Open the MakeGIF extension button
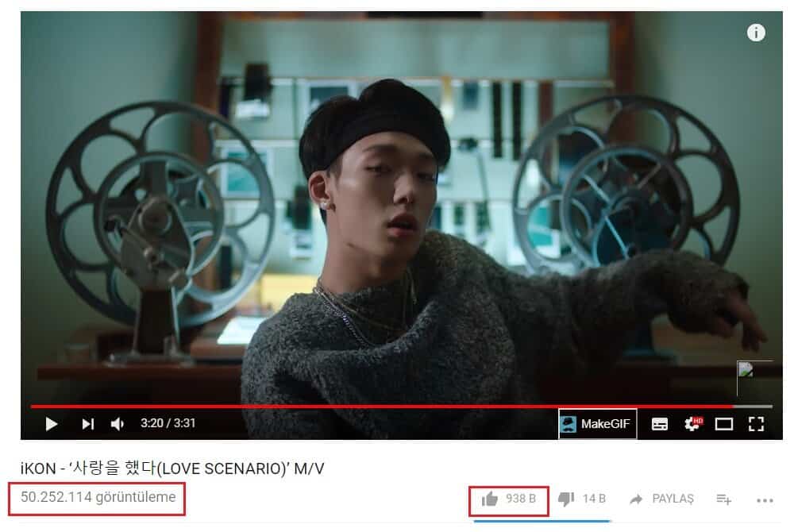 (x=598, y=424)
